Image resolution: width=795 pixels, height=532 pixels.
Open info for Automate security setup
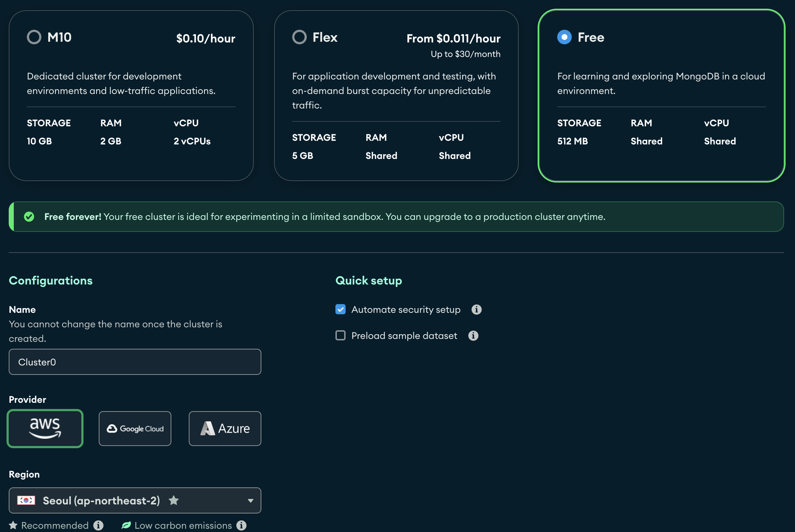pos(476,310)
